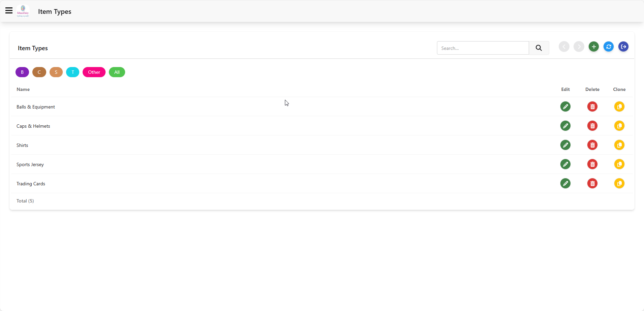644x311 pixels.
Task: Delete the Caps & Helmets item type
Action: 592,126
